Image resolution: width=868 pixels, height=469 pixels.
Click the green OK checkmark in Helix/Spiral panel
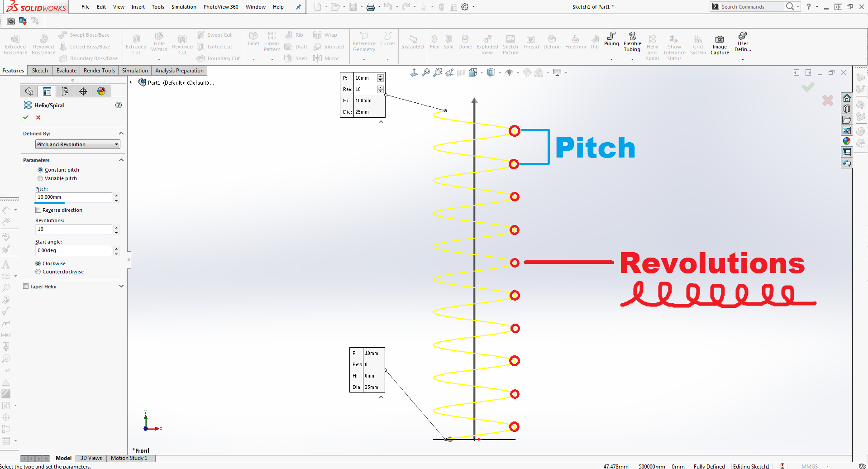[26, 117]
